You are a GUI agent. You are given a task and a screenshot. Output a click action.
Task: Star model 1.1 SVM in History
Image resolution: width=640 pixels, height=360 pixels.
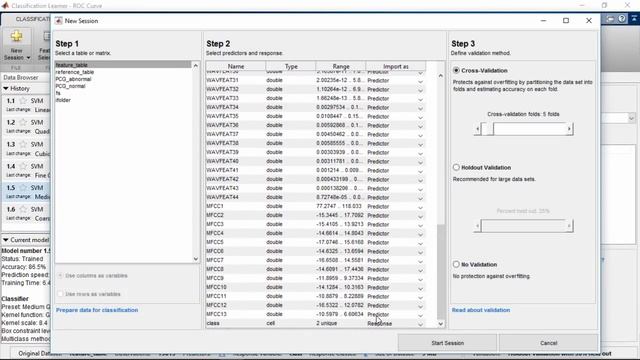(x=23, y=100)
